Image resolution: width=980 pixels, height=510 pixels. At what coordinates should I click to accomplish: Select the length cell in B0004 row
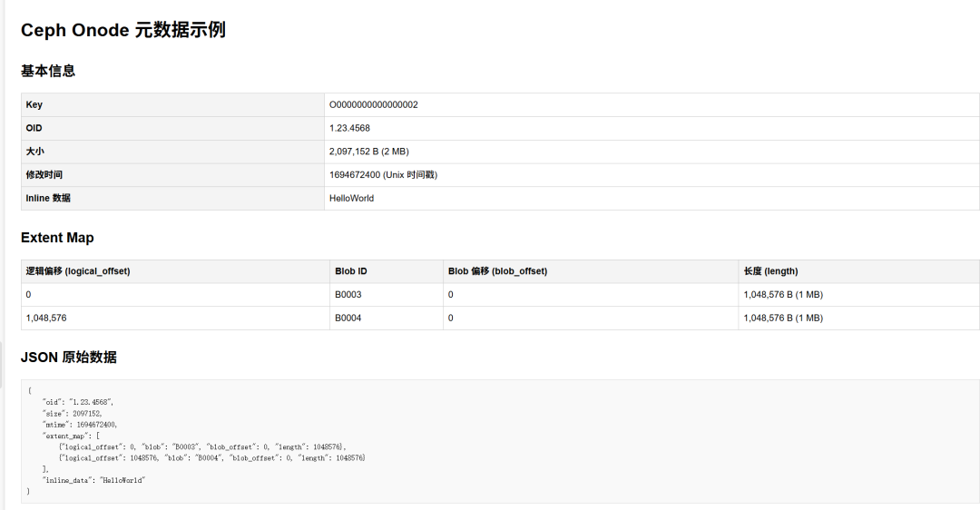(858, 319)
